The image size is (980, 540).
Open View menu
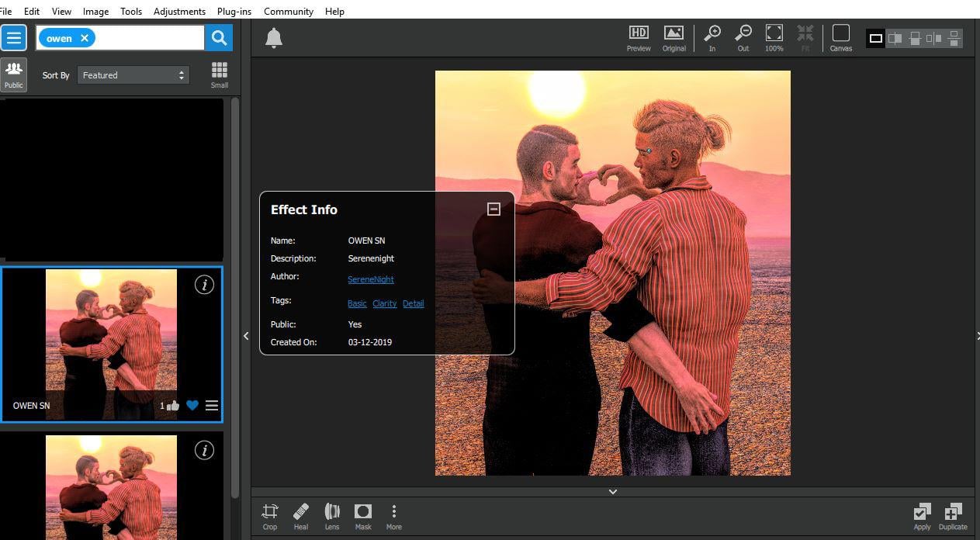pyautogui.click(x=61, y=12)
